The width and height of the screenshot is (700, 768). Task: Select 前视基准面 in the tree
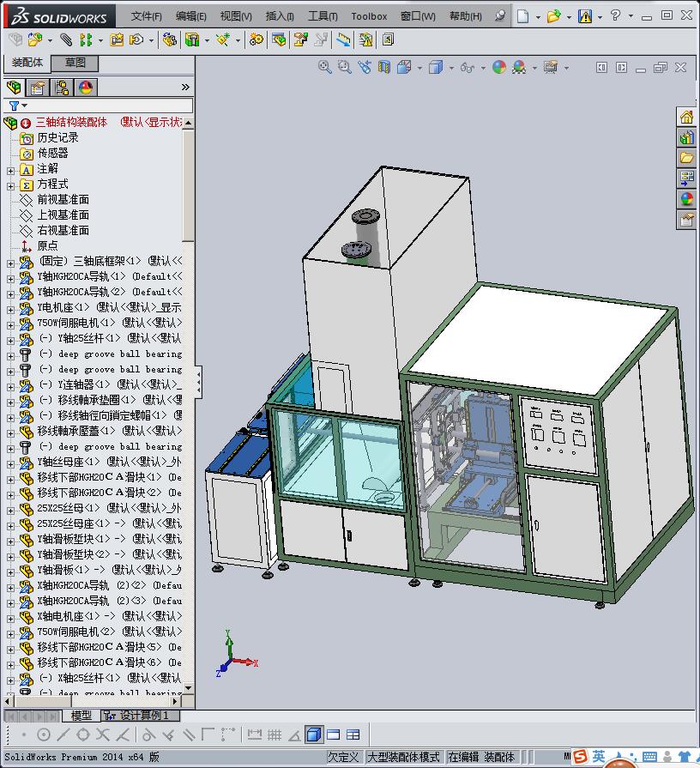[x=63, y=199]
